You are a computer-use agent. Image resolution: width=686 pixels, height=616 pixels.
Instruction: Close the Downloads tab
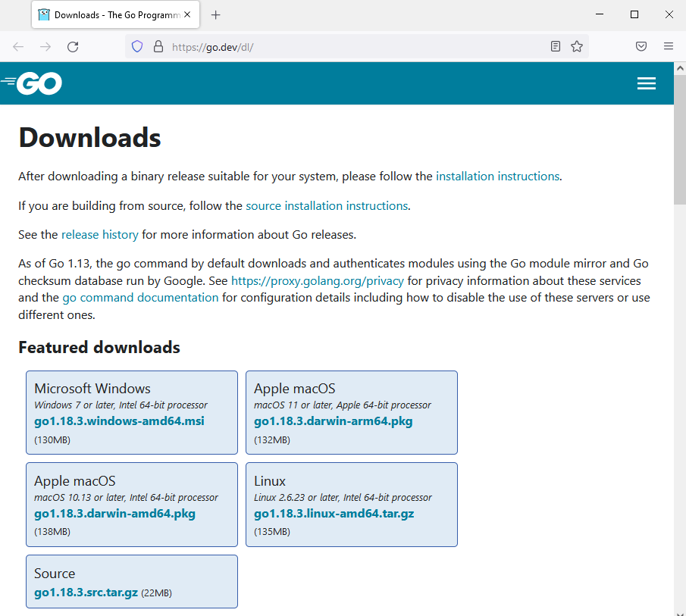(x=187, y=14)
